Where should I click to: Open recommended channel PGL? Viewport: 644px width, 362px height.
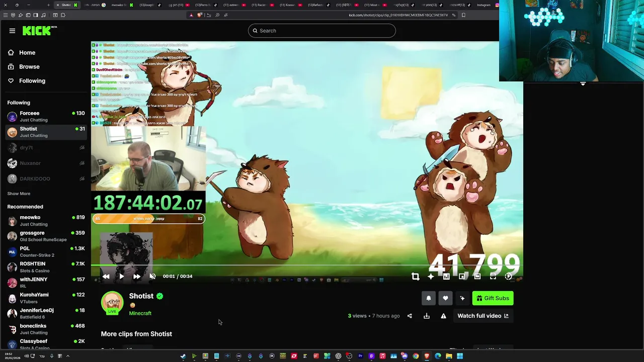pyautogui.click(x=46, y=251)
